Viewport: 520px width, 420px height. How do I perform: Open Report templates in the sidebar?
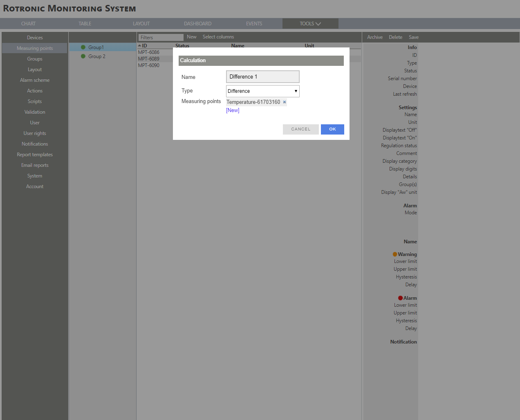tap(35, 155)
